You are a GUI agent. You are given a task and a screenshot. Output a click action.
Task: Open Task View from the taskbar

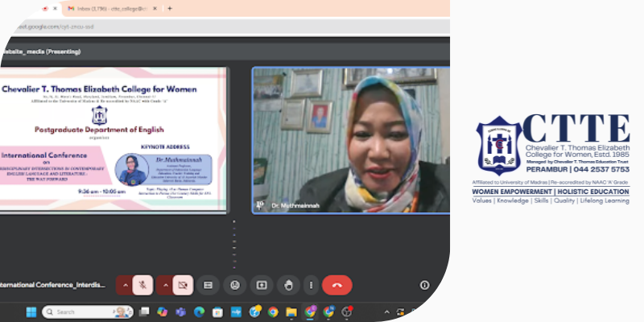(144, 312)
